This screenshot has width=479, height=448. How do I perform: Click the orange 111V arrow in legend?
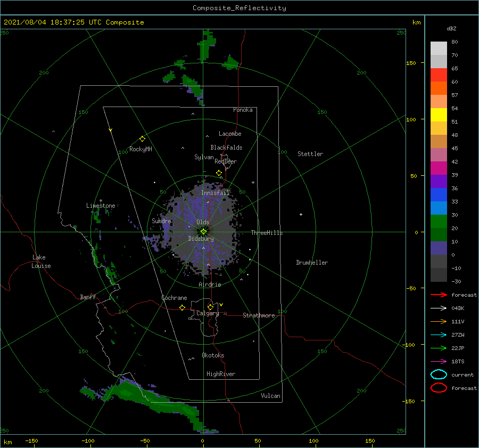[x=439, y=321]
